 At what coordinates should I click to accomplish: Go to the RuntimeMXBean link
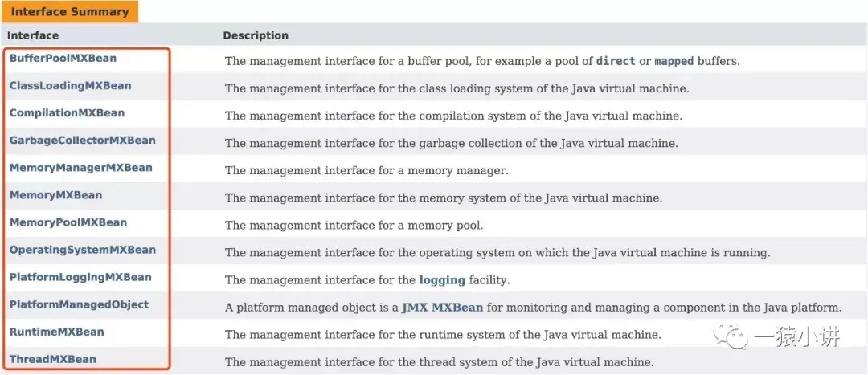[56, 332]
